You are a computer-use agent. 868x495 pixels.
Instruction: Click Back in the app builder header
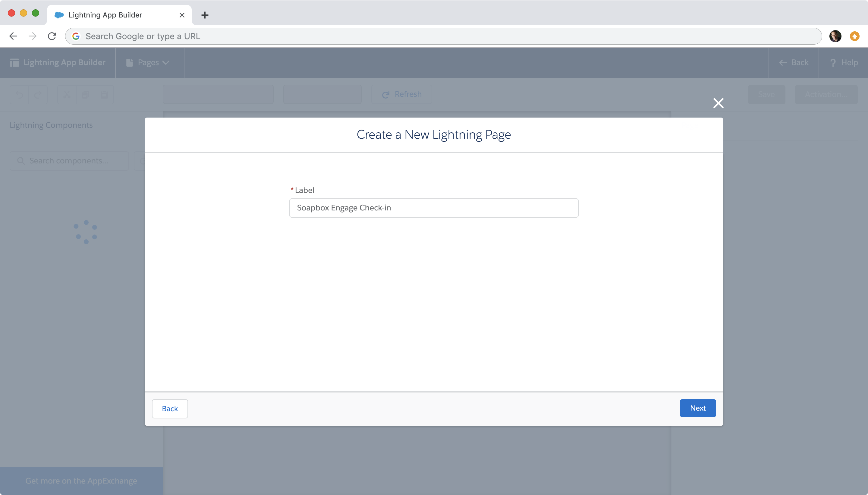point(794,63)
